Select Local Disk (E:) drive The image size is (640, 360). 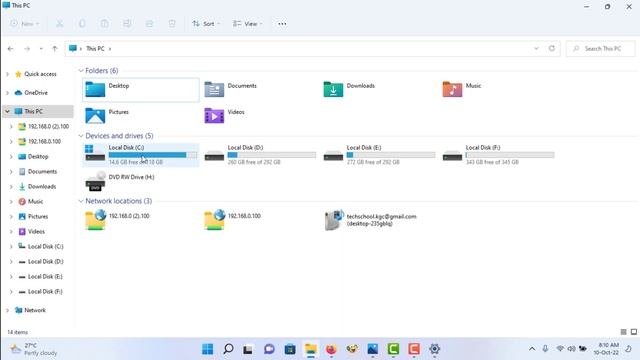click(379, 155)
